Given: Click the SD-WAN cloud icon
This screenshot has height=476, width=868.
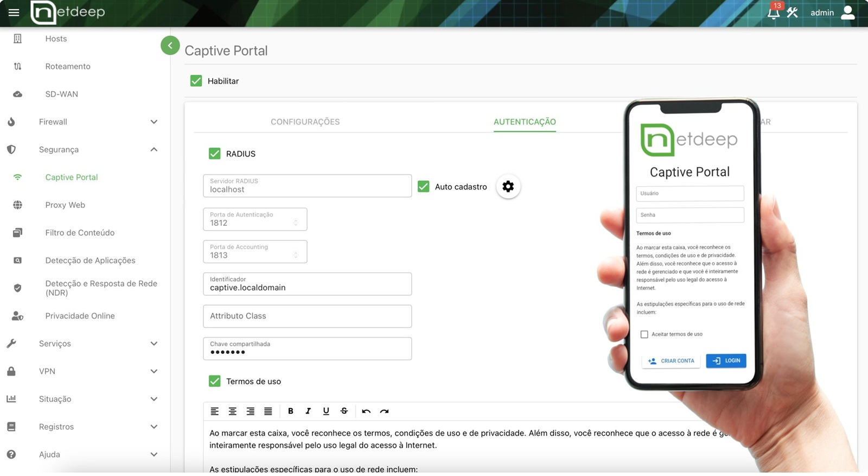Looking at the screenshot, I should tap(17, 94).
